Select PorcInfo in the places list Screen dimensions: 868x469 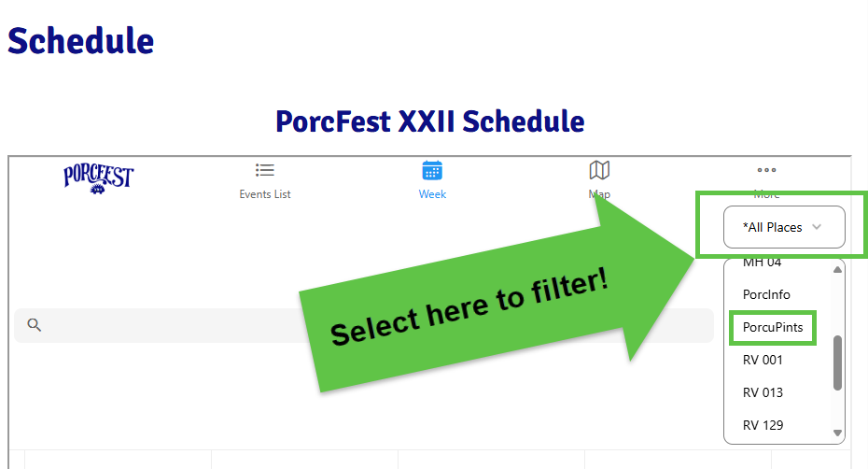tap(766, 295)
